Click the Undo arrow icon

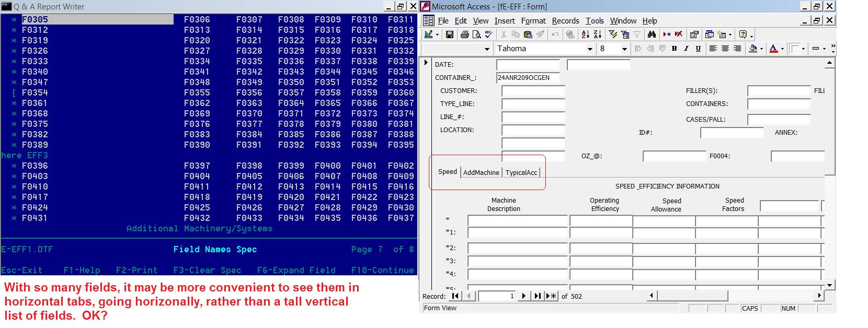(555, 34)
